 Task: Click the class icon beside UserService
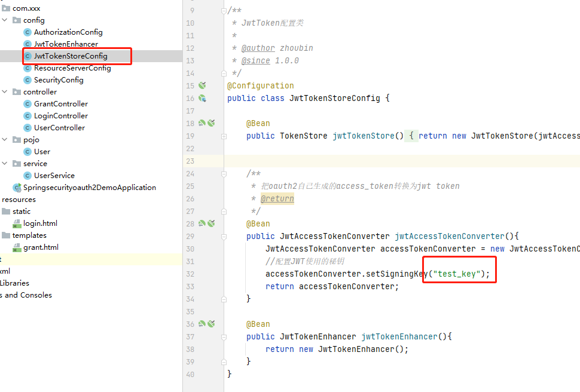click(28, 175)
